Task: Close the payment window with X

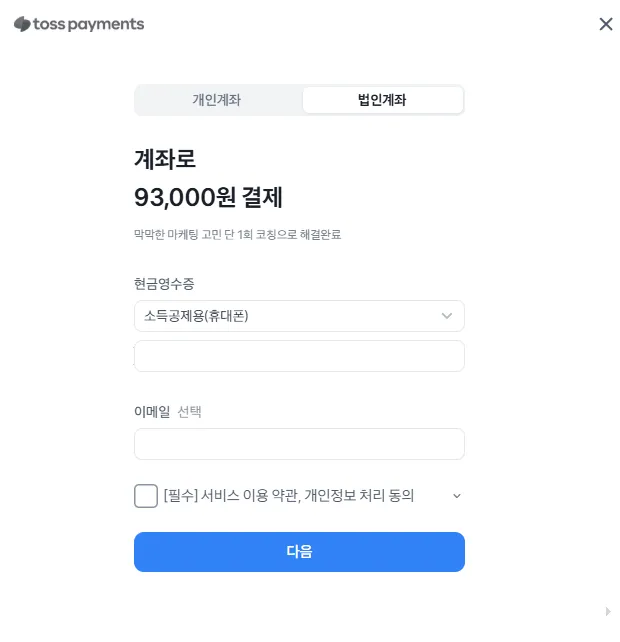Action: click(606, 24)
